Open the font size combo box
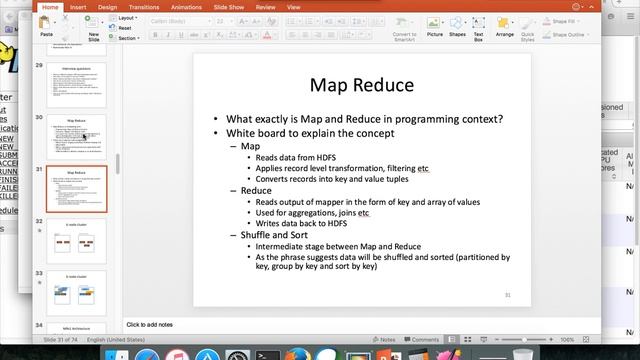The height and width of the screenshot is (360, 640). pyautogui.click(x=224, y=21)
